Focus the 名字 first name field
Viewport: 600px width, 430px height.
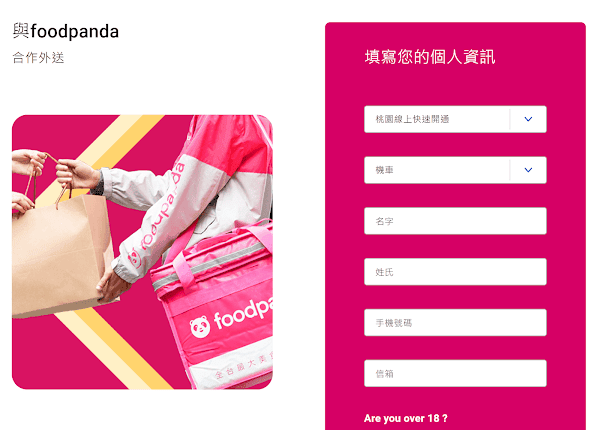coord(455,221)
